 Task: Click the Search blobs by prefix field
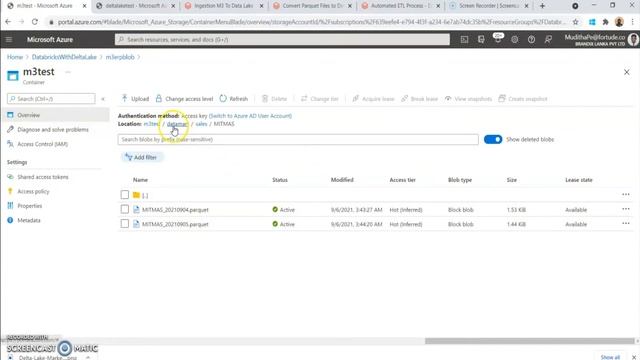[x=298, y=140]
